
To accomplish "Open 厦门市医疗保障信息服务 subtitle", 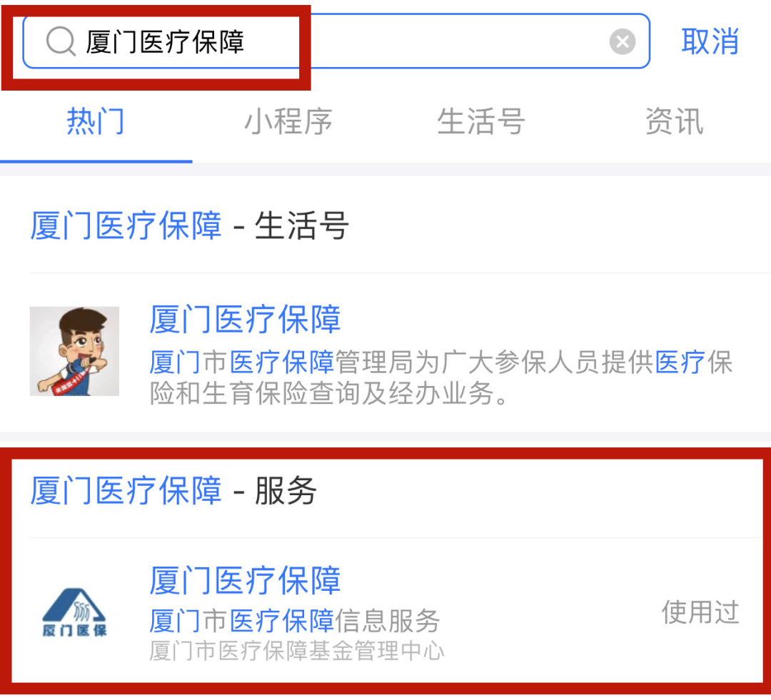I will pos(295,620).
